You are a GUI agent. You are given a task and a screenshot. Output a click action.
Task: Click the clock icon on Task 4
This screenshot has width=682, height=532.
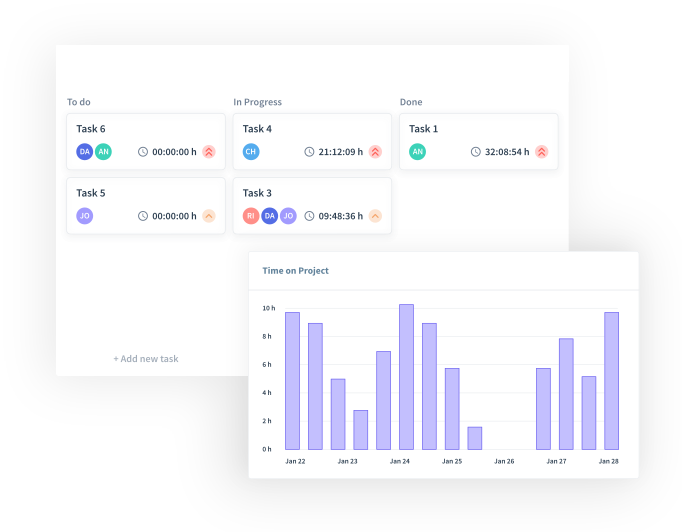(309, 152)
